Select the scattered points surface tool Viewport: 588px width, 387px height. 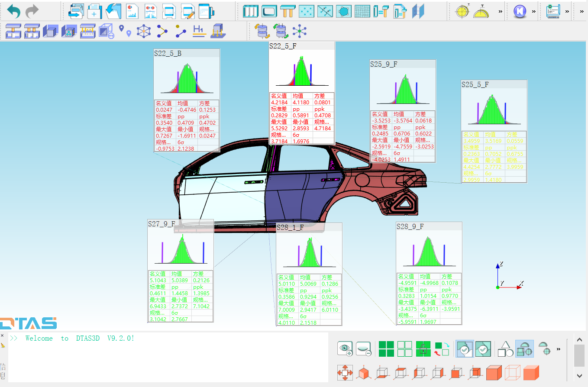307,11
